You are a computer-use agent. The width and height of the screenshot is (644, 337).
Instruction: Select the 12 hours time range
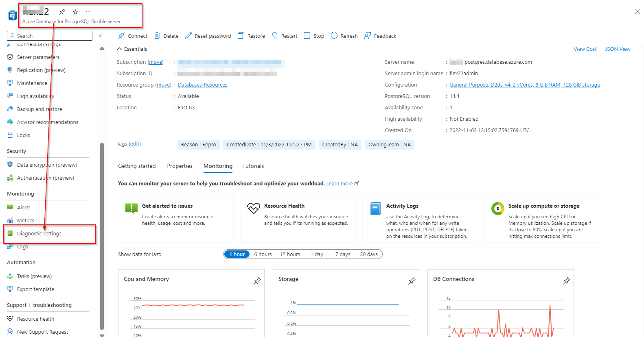[x=290, y=254]
